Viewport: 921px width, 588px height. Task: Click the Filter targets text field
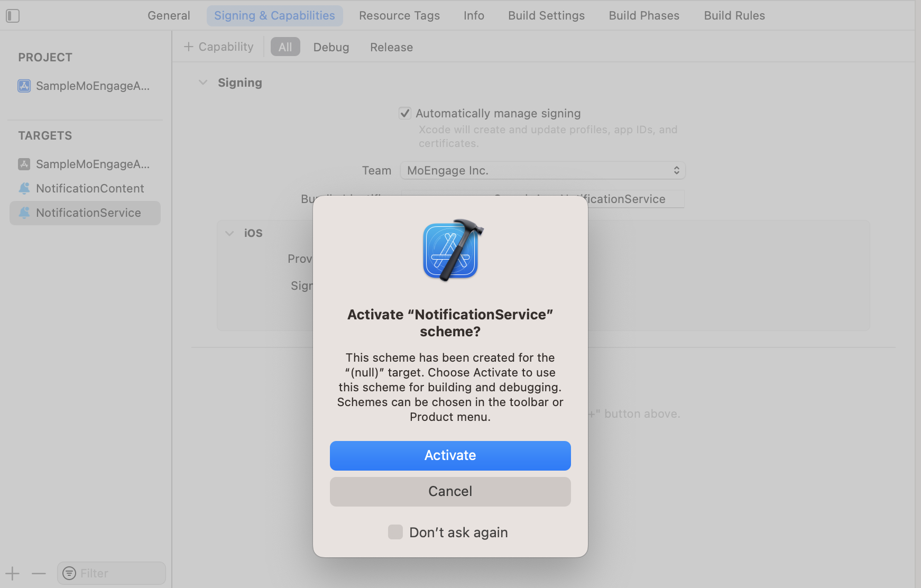(x=112, y=573)
